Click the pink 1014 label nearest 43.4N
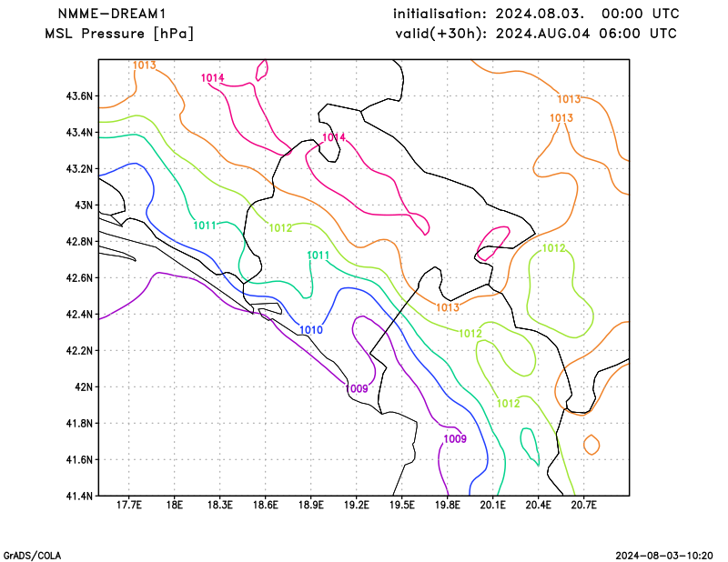 click(x=334, y=137)
